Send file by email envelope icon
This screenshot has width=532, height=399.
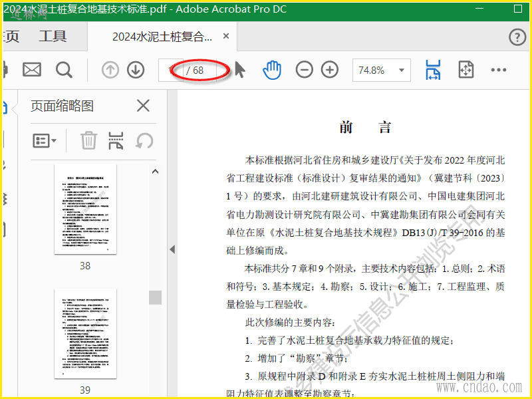click(32, 70)
